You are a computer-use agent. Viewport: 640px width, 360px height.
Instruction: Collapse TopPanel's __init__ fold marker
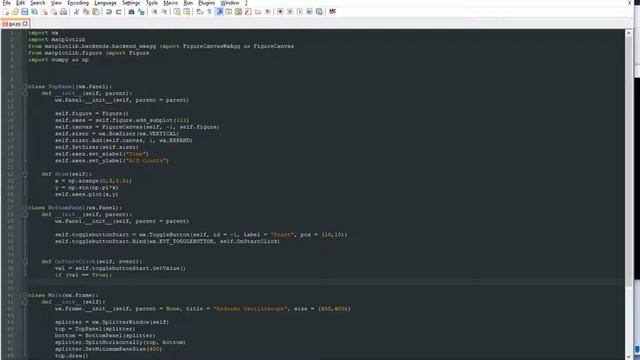(x=25, y=93)
